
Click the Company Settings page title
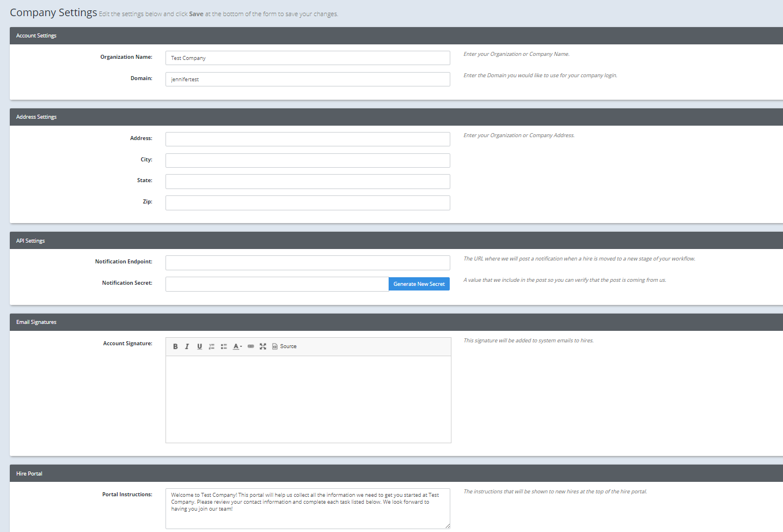(54, 13)
